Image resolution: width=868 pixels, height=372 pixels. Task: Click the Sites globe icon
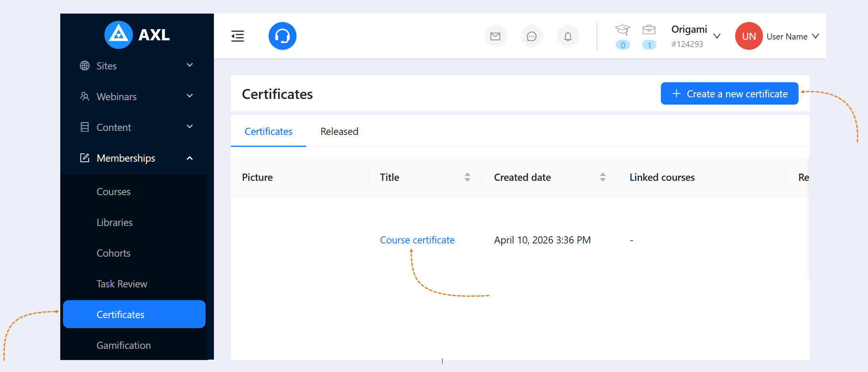[85, 65]
